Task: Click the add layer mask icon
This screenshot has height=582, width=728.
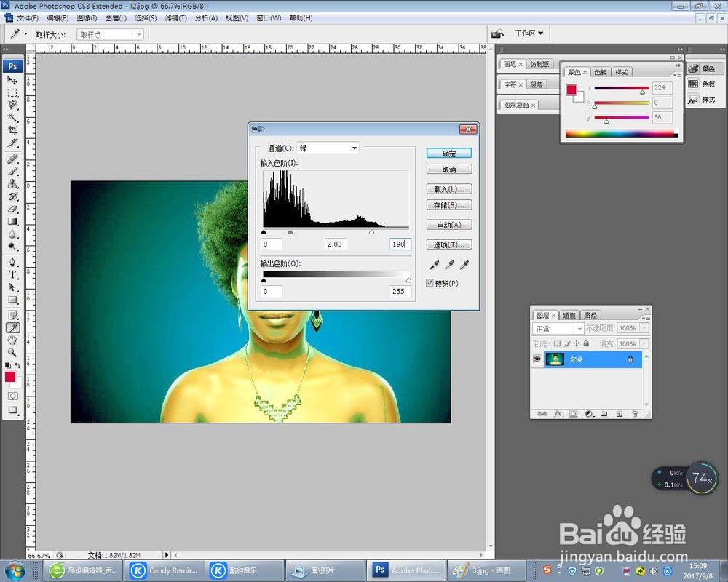Action: (574, 413)
